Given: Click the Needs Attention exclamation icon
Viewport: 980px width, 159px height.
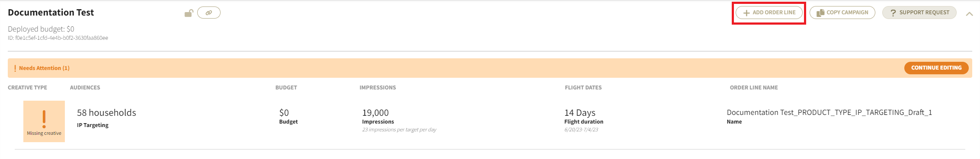Looking at the screenshot, I should (x=15, y=68).
